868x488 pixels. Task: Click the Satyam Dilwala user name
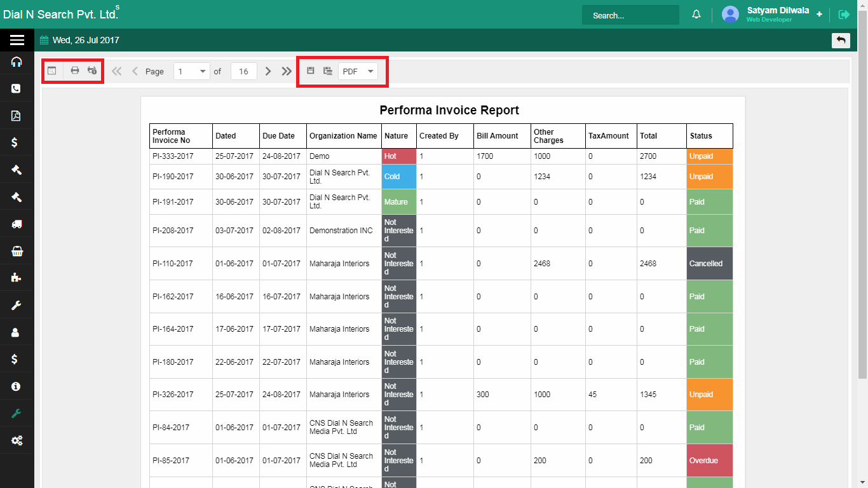click(x=778, y=10)
